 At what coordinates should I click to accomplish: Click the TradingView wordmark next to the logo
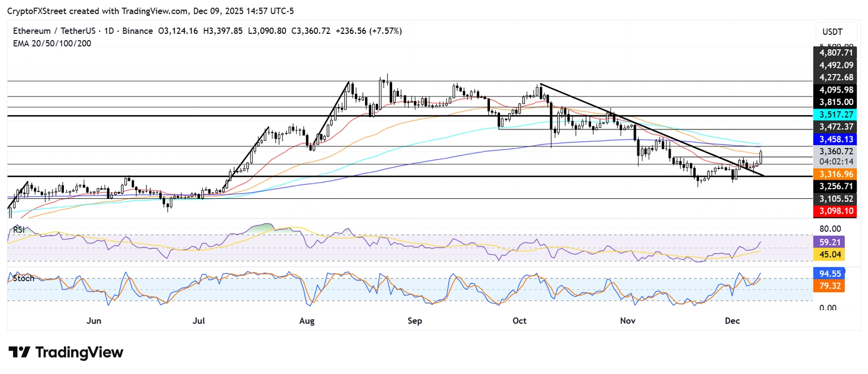(x=79, y=353)
